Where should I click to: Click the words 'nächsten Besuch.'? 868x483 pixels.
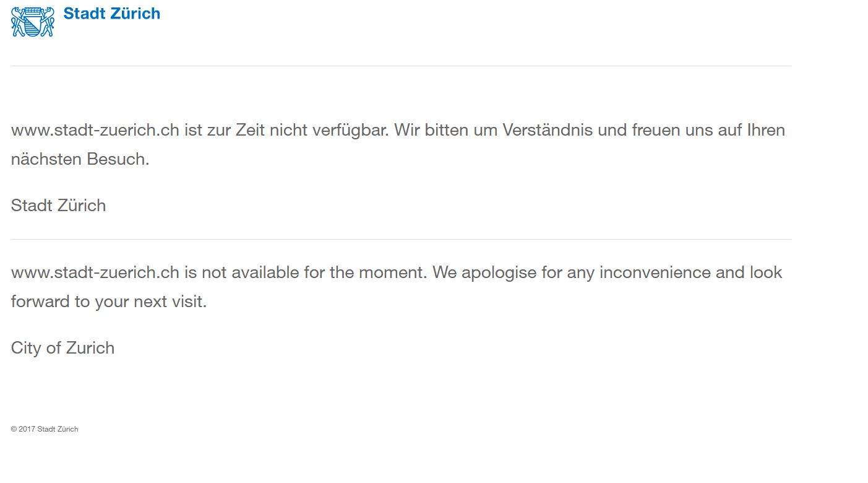80,159
